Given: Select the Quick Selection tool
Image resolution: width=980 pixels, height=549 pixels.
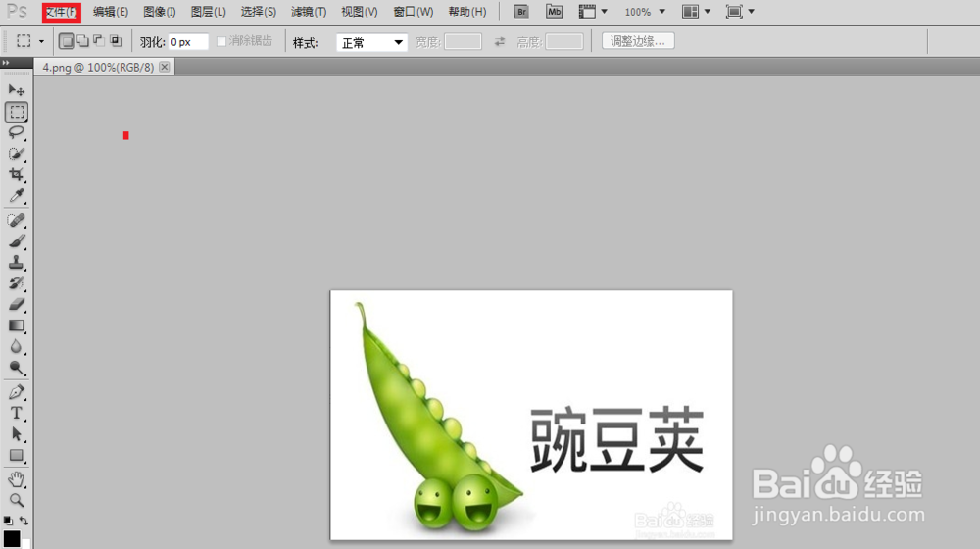Looking at the screenshot, I should (17, 154).
